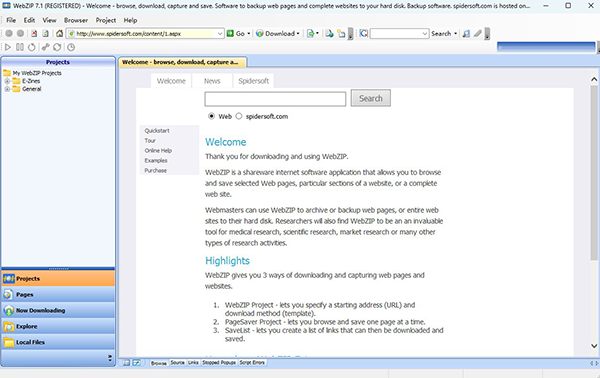
Task: Open the Help menu
Action: pyautogui.click(x=130, y=20)
